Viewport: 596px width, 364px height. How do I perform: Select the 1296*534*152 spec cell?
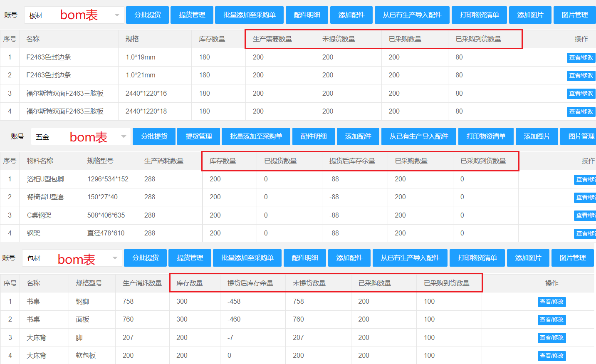pos(109,179)
